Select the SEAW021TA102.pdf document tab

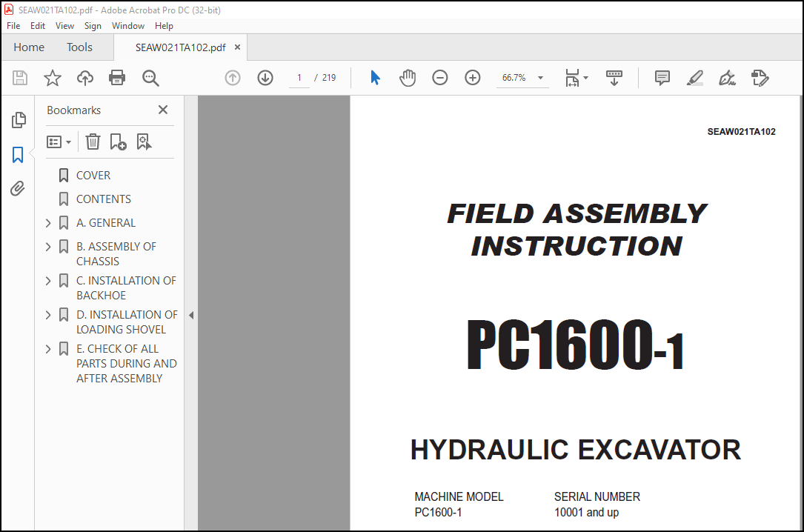point(180,47)
